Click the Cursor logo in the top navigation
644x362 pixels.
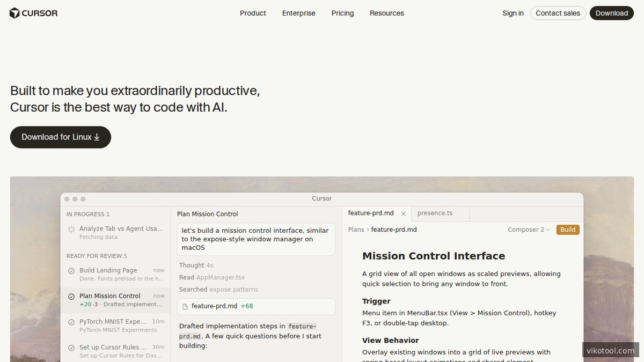33,13
